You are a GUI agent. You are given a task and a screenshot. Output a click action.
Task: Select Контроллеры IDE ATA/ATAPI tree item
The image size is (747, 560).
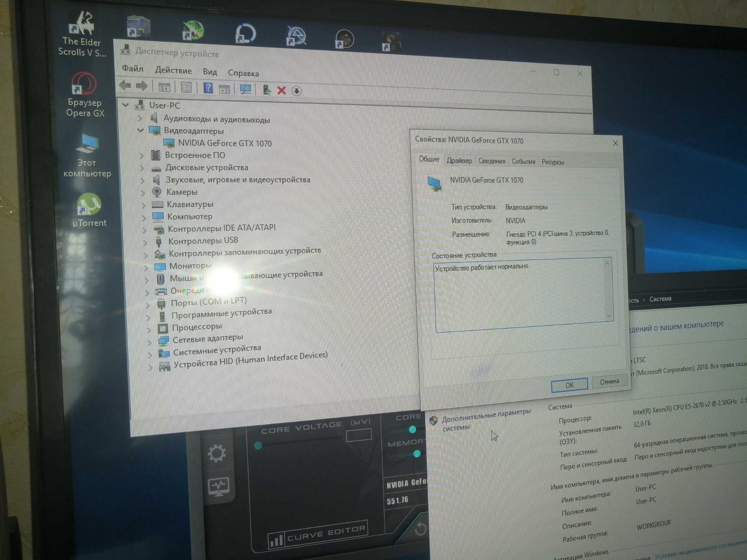tap(222, 228)
